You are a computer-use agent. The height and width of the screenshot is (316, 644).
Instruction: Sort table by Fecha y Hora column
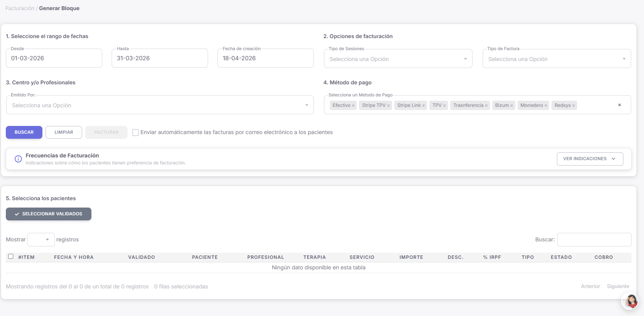pos(73,257)
